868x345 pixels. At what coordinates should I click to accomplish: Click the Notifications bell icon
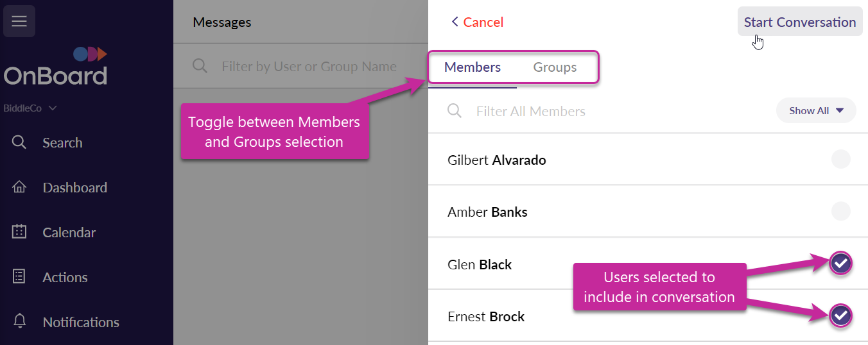tap(19, 321)
